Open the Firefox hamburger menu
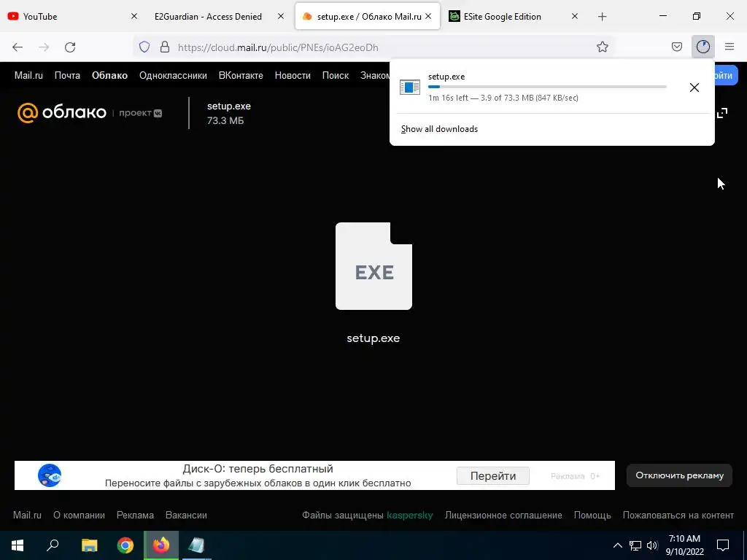The height and width of the screenshot is (560, 747). point(729,47)
